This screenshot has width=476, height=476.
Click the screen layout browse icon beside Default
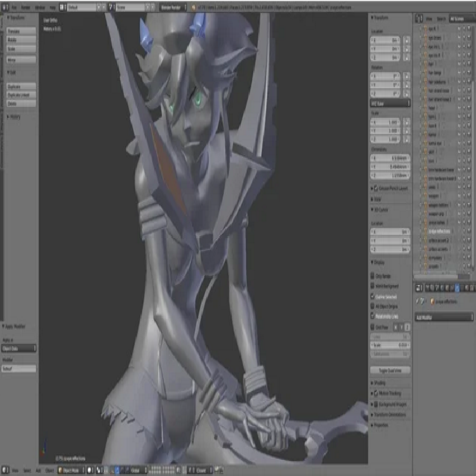[x=62, y=7]
